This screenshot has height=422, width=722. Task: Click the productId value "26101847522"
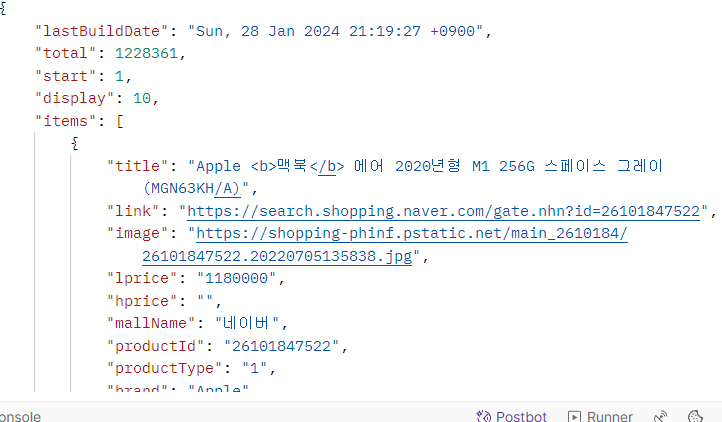click(x=281, y=346)
